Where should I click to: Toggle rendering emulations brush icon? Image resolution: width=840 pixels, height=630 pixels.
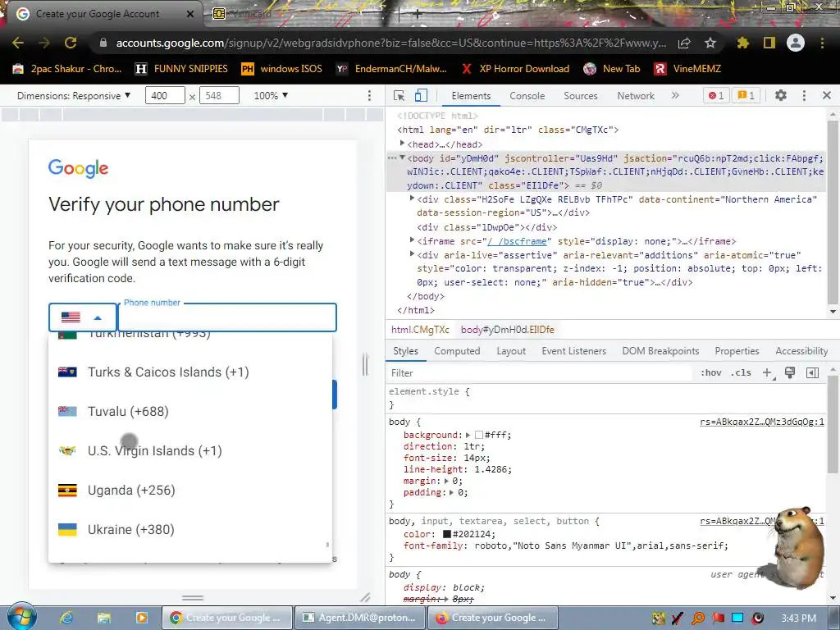790,373
